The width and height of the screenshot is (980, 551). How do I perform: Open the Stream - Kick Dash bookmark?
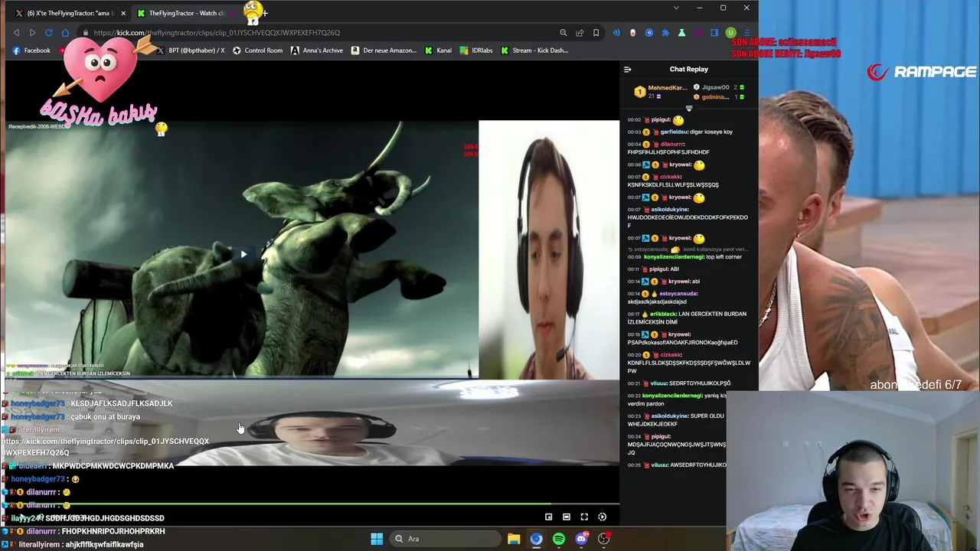pos(534,51)
